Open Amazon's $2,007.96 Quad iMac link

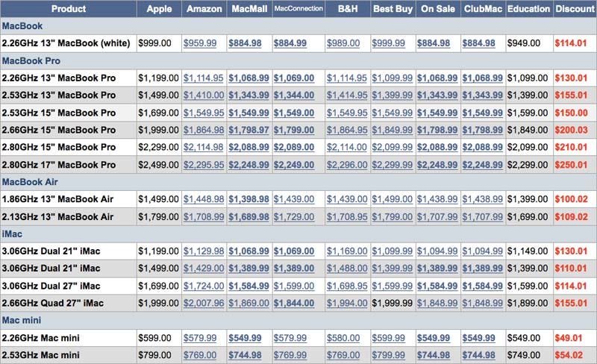tap(204, 304)
